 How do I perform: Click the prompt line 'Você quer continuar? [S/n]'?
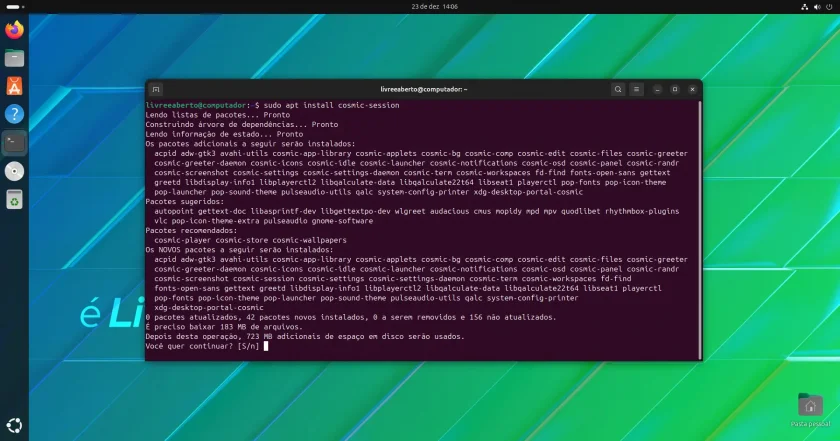point(202,346)
